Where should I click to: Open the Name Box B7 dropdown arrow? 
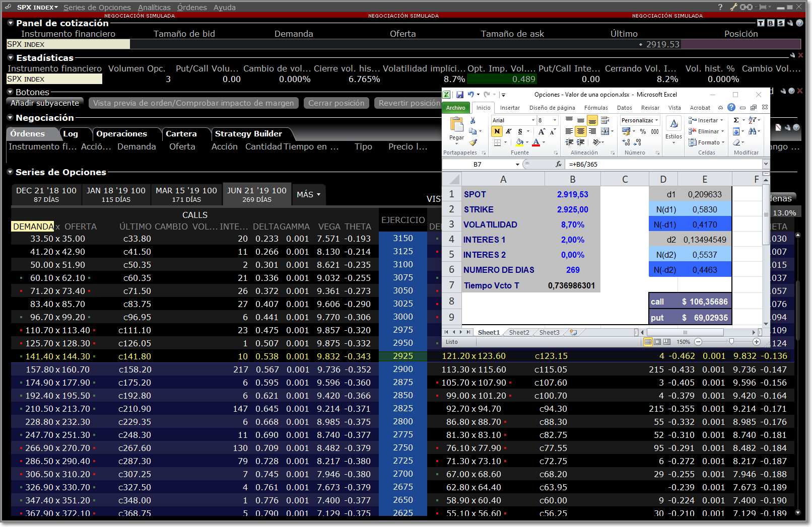[x=517, y=165]
